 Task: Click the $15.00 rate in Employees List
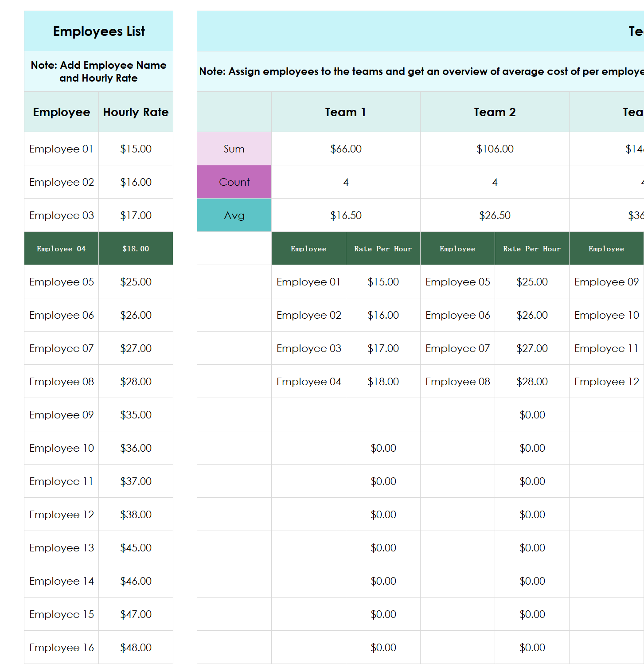point(136,148)
